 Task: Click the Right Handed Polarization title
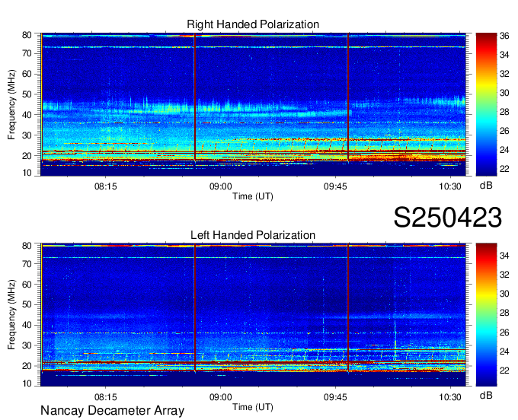pyautogui.click(x=253, y=24)
